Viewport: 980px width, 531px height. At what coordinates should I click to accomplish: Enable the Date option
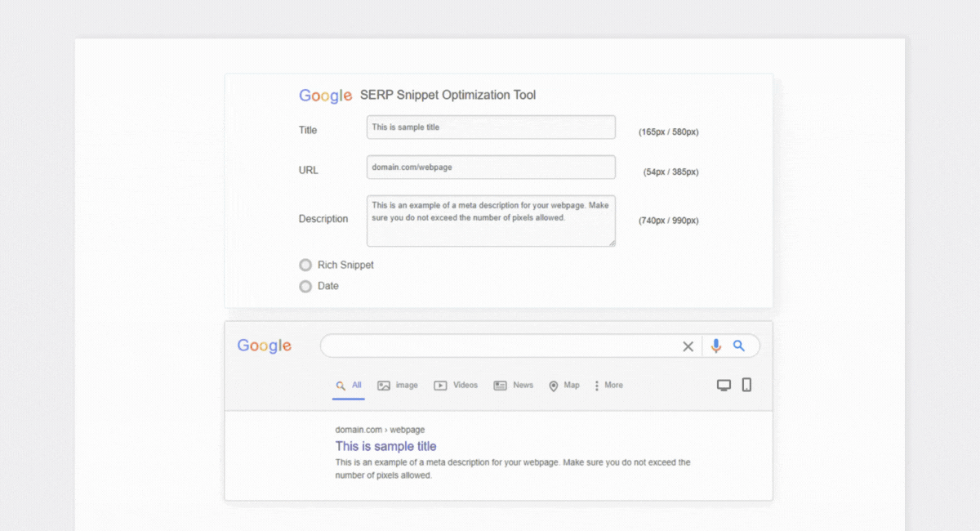(305, 286)
